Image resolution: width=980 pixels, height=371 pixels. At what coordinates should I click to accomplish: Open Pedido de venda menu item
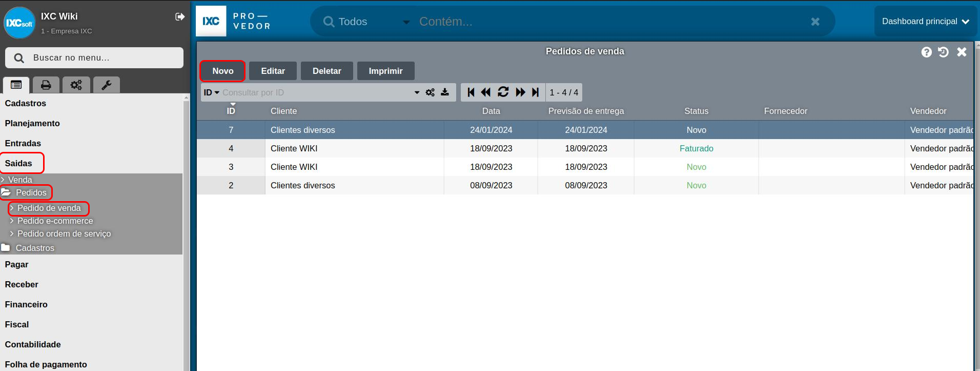[49, 208]
